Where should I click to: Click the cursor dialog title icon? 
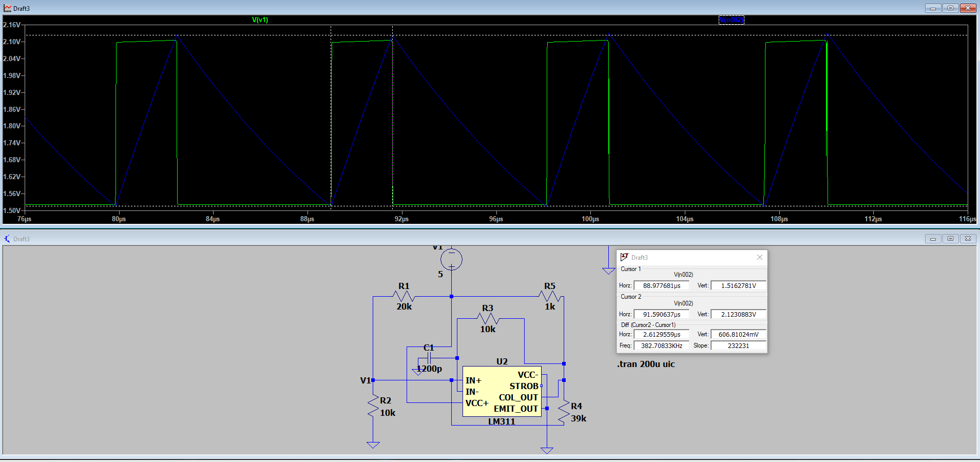624,257
